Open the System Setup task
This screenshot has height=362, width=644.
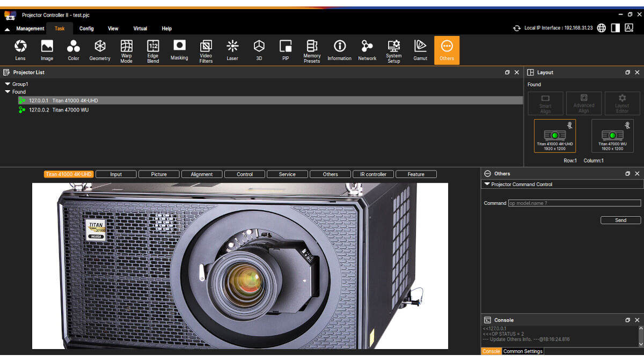click(x=394, y=50)
